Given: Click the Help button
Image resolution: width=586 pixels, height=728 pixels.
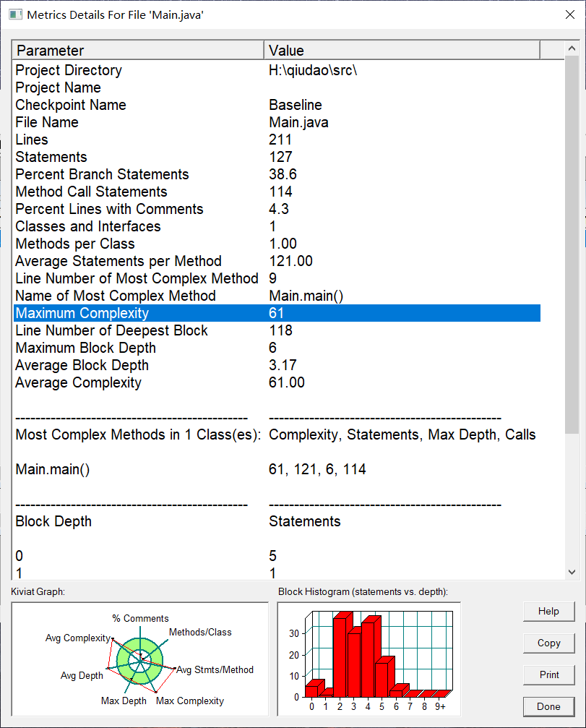Looking at the screenshot, I should coord(549,612).
